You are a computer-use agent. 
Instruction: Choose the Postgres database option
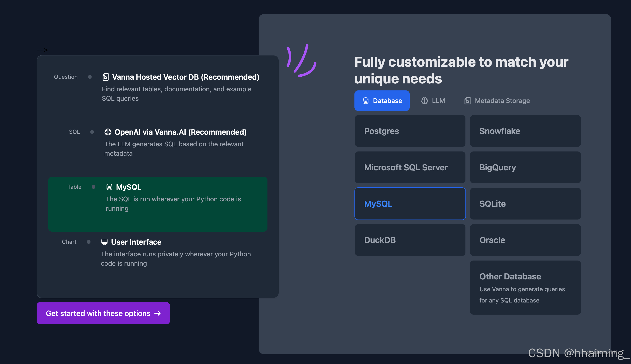click(x=410, y=131)
